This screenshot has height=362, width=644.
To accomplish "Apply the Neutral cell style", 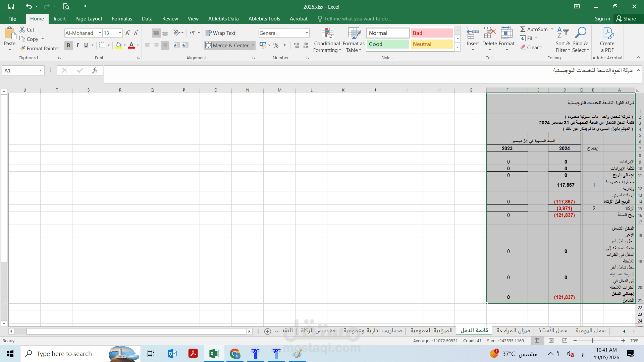I will [x=432, y=44].
